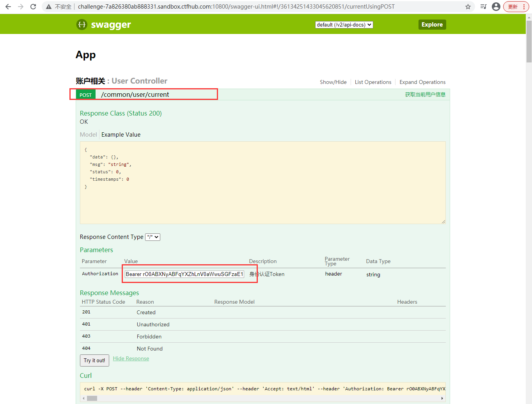Click the 'App' title text
Viewport: 532px width, 404px height.
coord(85,55)
